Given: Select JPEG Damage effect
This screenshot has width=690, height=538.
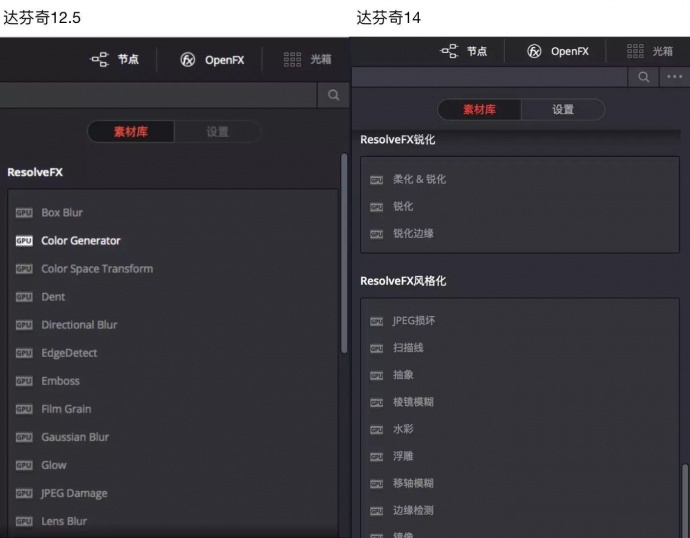Looking at the screenshot, I should [x=74, y=494].
